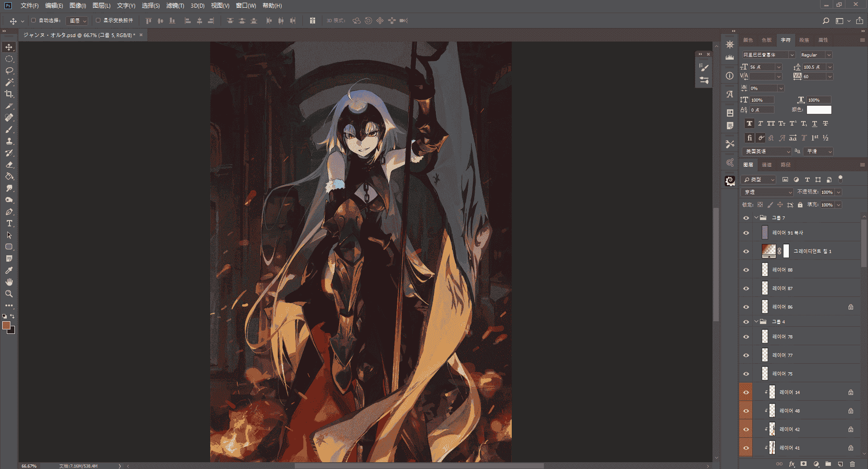Enable the 自动选择 checkbox
This screenshot has height=469, width=868.
[x=33, y=20]
